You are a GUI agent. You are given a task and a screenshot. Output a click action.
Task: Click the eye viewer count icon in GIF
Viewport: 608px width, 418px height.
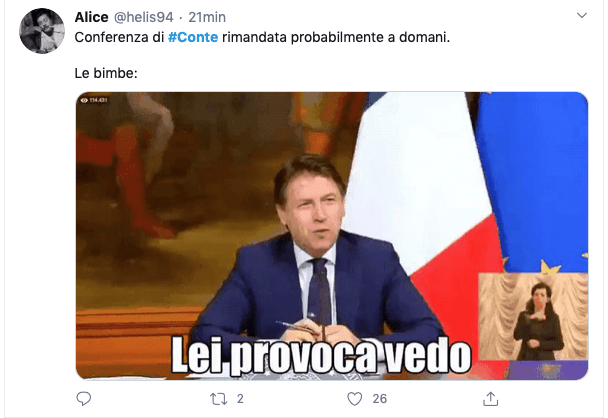[x=84, y=100]
